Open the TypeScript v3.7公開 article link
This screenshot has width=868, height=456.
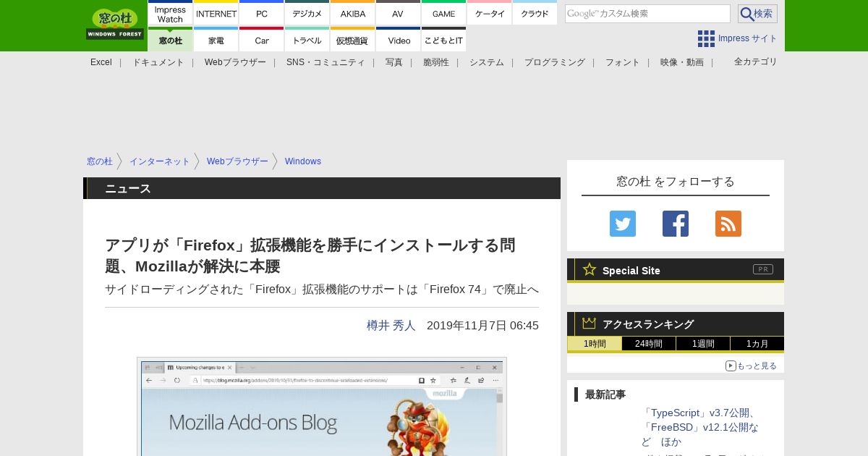coord(700,427)
